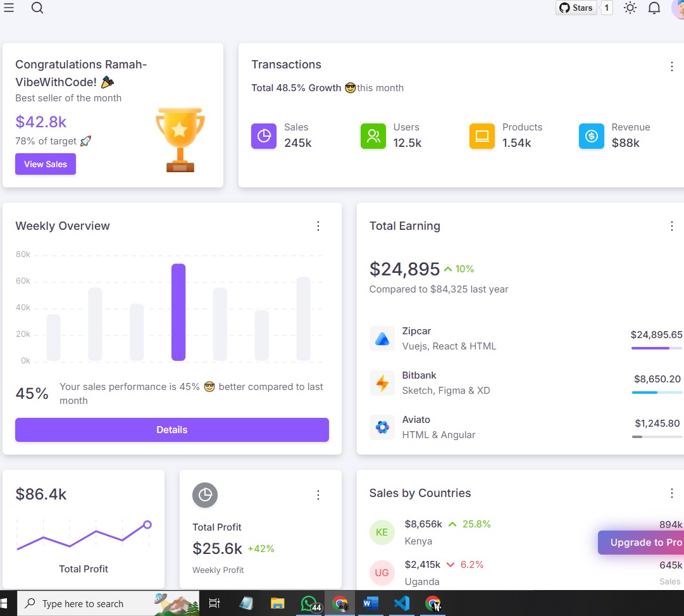Open the GitHub Stars button
Viewport: 684px width, 616px height.
576,8
